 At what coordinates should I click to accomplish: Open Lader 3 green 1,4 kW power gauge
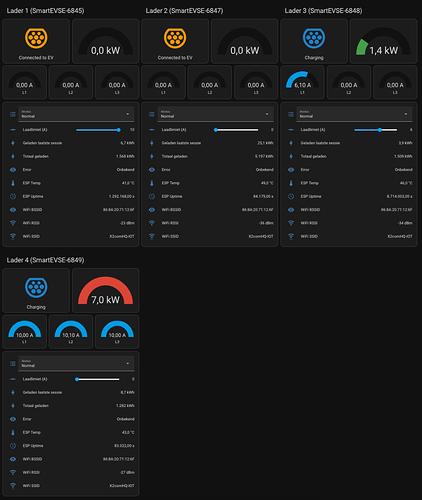tap(383, 41)
